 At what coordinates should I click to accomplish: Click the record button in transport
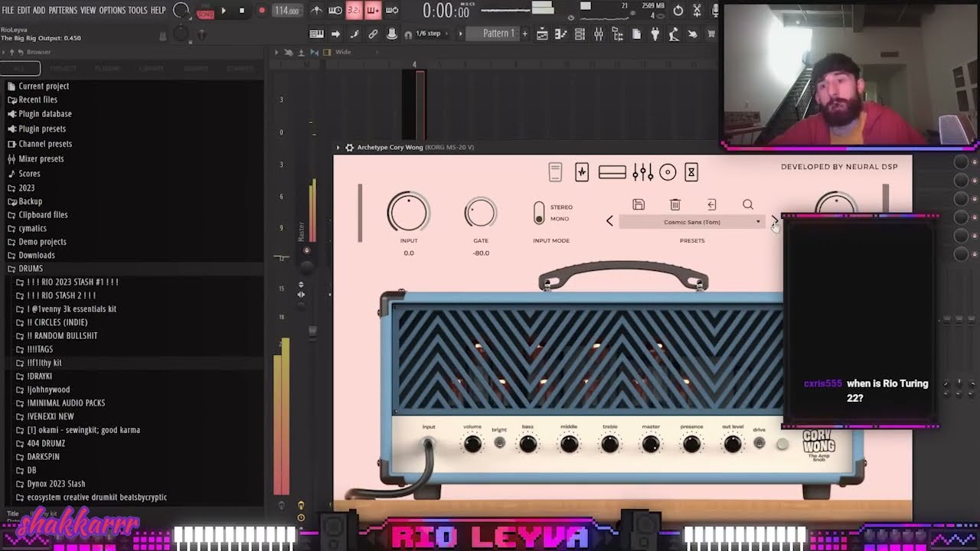point(261,11)
